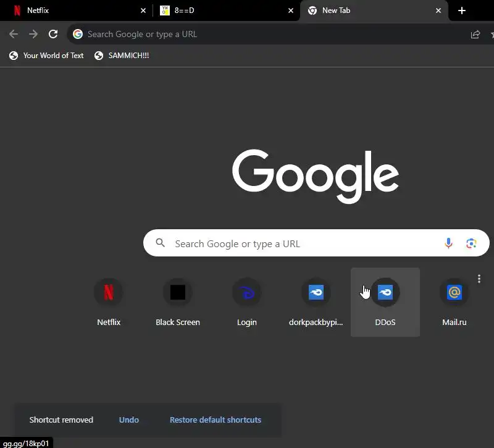Viewport: 494px width, 448px height.
Task: Start voice search with microphone icon
Action: [x=448, y=243]
